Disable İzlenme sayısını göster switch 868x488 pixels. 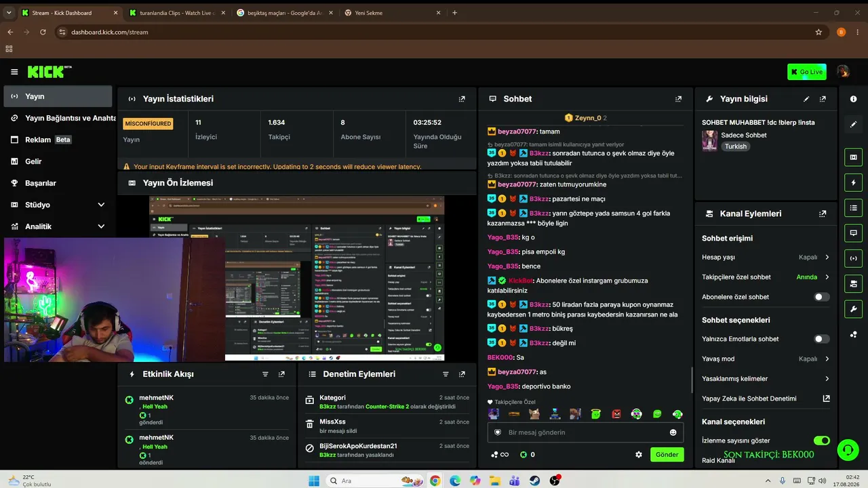[x=822, y=441]
